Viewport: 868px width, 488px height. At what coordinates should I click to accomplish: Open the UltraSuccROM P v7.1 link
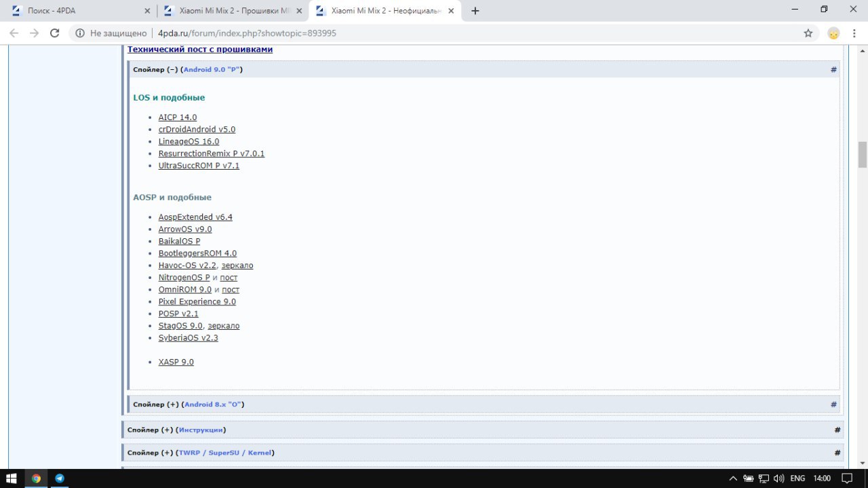point(199,166)
